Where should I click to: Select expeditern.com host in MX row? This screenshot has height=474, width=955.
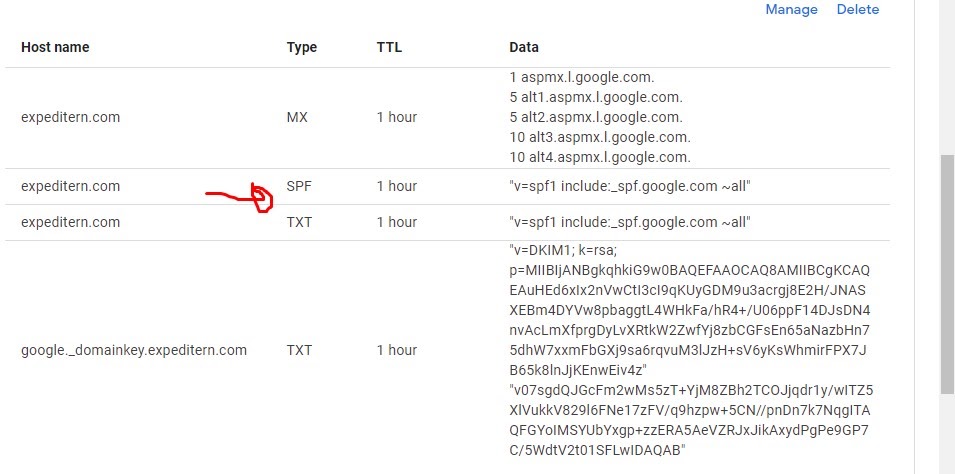pyautogui.click(x=70, y=117)
